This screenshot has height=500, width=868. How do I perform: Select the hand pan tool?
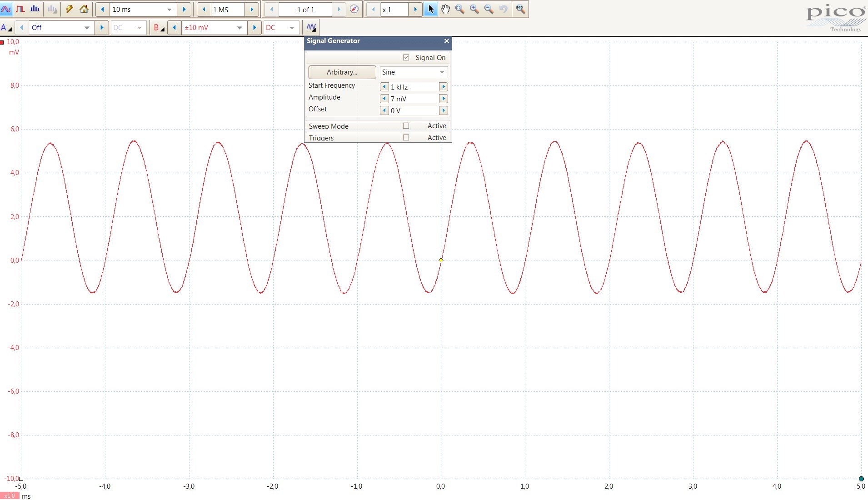pyautogui.click(x=445, y=9)
